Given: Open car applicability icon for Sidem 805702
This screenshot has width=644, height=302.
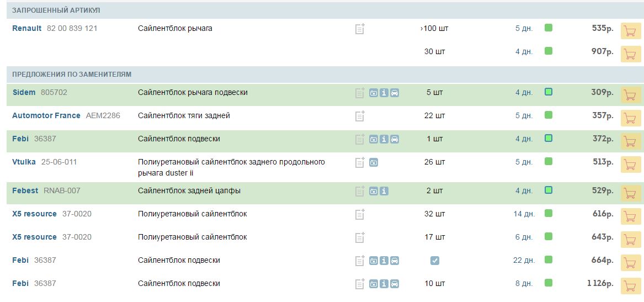Looking at the screenshot, I should click(x=394, y=93).
